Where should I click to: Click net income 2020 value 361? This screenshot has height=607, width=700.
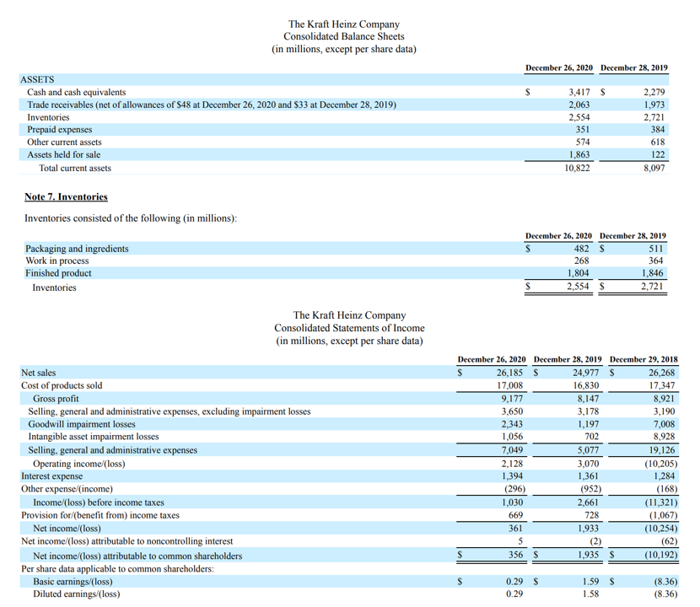click(515, 529)
